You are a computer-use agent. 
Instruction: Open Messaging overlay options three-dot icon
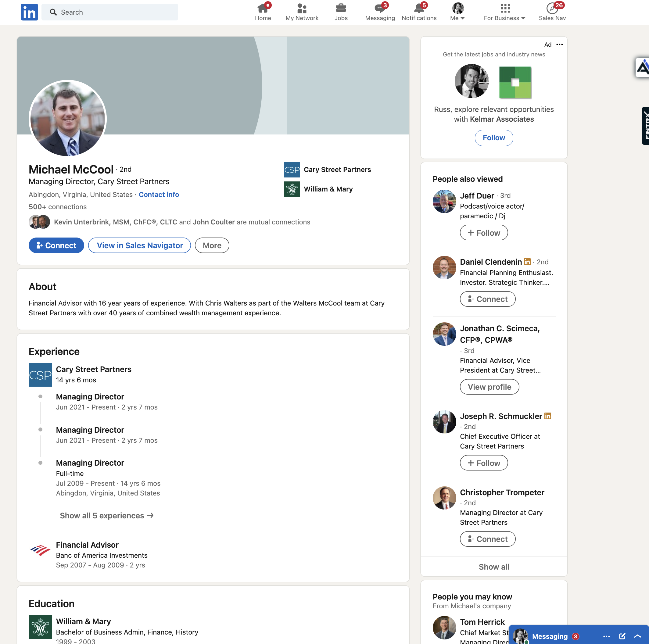[x=606, y=636]
